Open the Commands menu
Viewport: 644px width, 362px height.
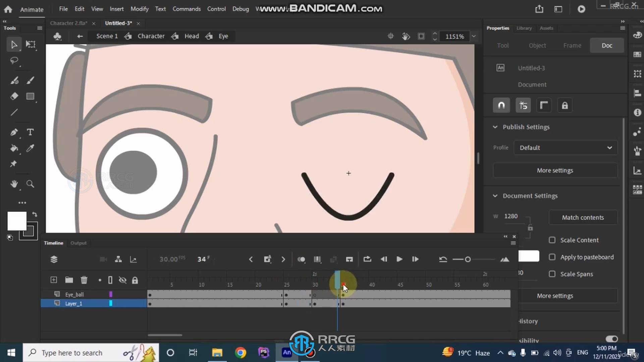point(186,9)
